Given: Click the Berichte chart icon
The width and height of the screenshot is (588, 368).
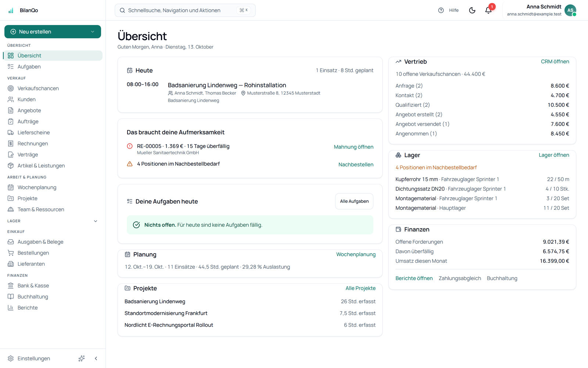Looking at the screenshot, I should (11, 308).
